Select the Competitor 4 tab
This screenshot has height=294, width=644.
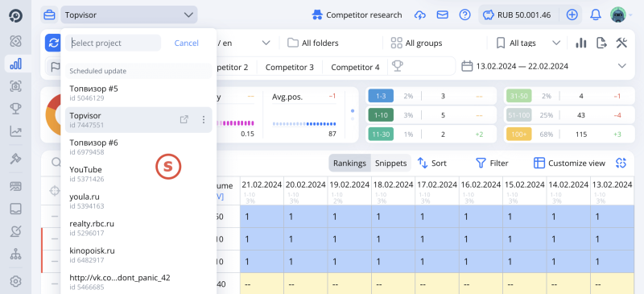point(355,67)
